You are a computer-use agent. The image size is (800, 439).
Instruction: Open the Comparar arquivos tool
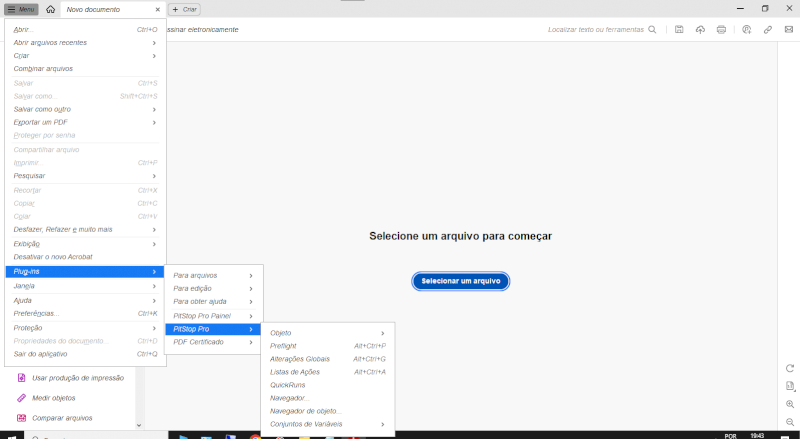[55, 418]
